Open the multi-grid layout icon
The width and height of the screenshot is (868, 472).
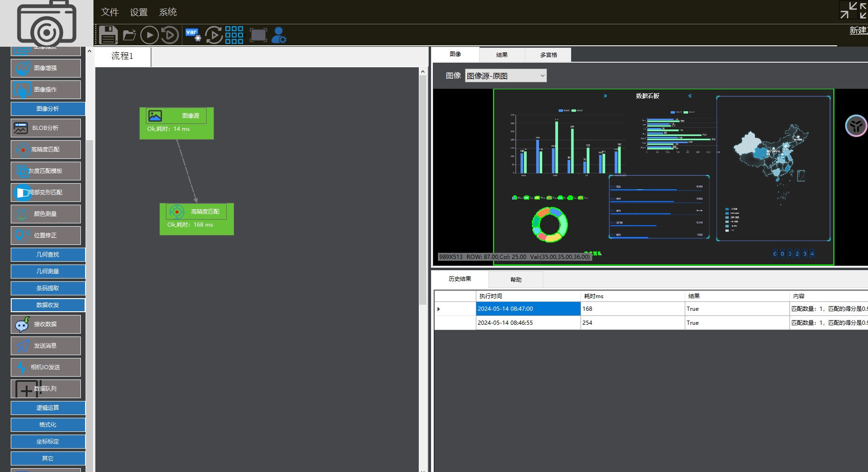click(234, 35)
